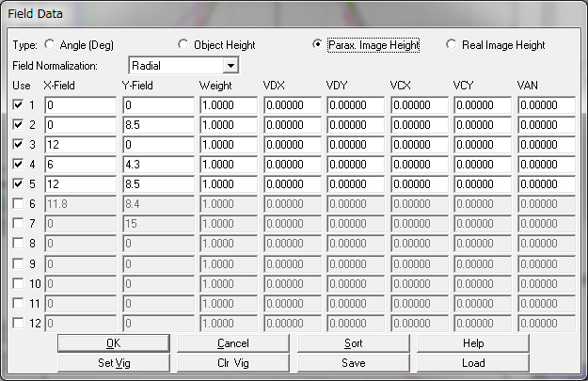
Task: Click VDX input of field 1
Action: tap(293, 105)
